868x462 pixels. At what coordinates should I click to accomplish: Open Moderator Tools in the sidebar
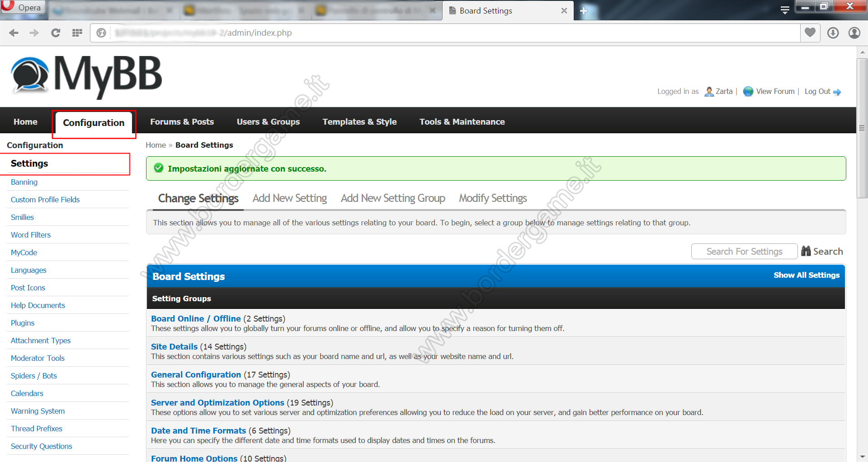point(38,358)
